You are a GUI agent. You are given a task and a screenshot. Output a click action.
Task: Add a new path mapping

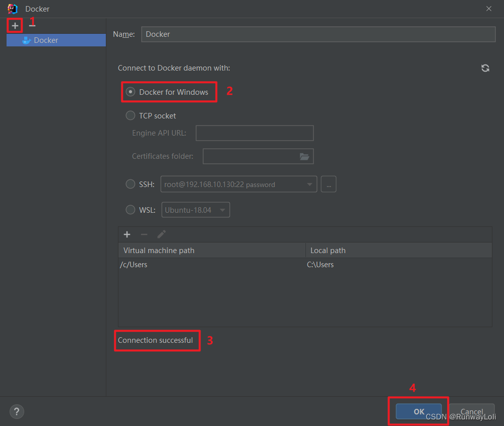coord(127,234)
